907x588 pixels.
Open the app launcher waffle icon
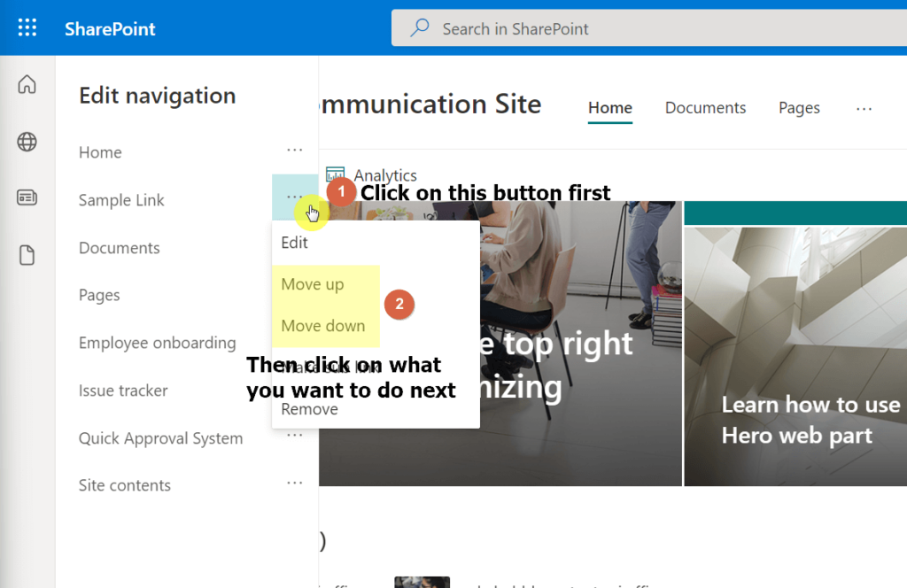pyautogui.click(x=27, y=27)
